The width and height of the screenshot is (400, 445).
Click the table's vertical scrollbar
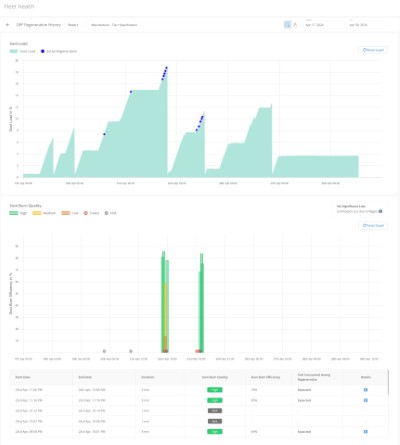click(389, 382)
